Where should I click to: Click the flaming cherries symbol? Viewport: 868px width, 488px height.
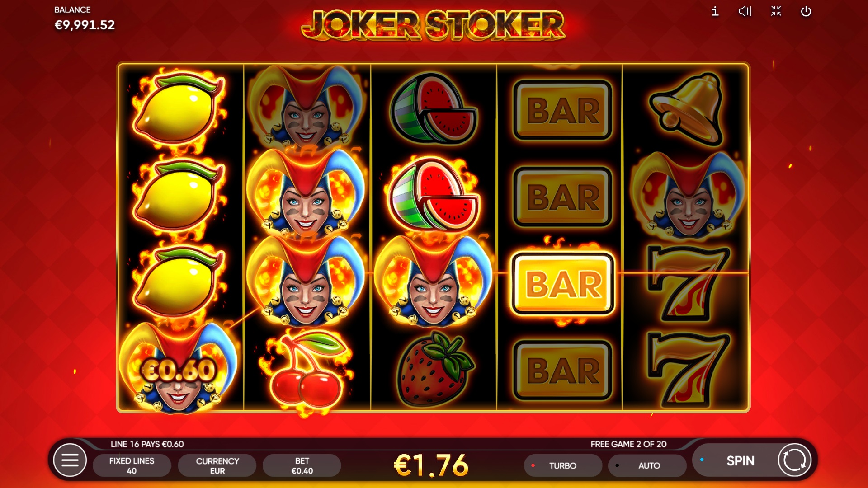(306, 370)
